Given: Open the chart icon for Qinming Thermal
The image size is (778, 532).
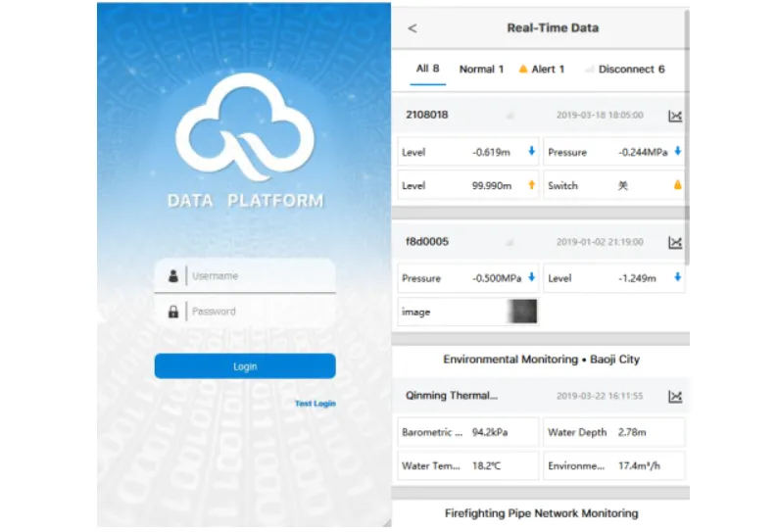Looking at the screenshot, I should 675,397.
